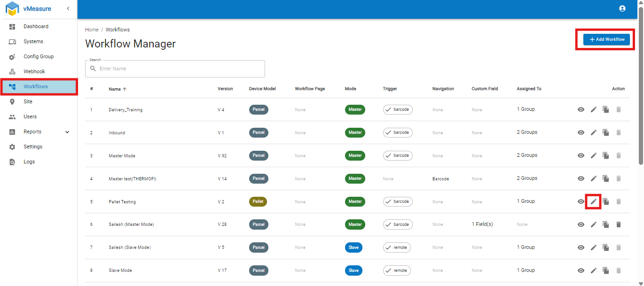Duplicate Master test(THERMOFI) workflow copy icon
This screenshot has height=286, width=644.
point(606,178)
